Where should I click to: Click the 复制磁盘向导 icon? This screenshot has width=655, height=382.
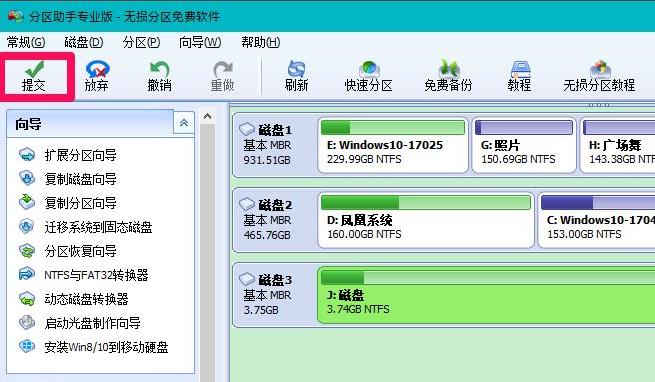click(27, 178)
